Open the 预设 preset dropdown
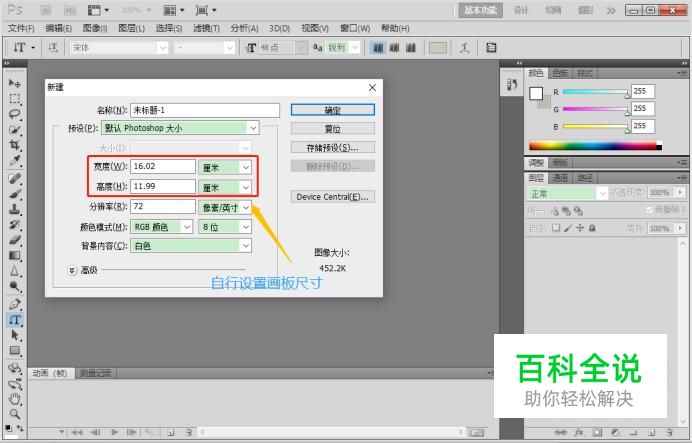This screenshot has width=692, height=443. (180, 128)
